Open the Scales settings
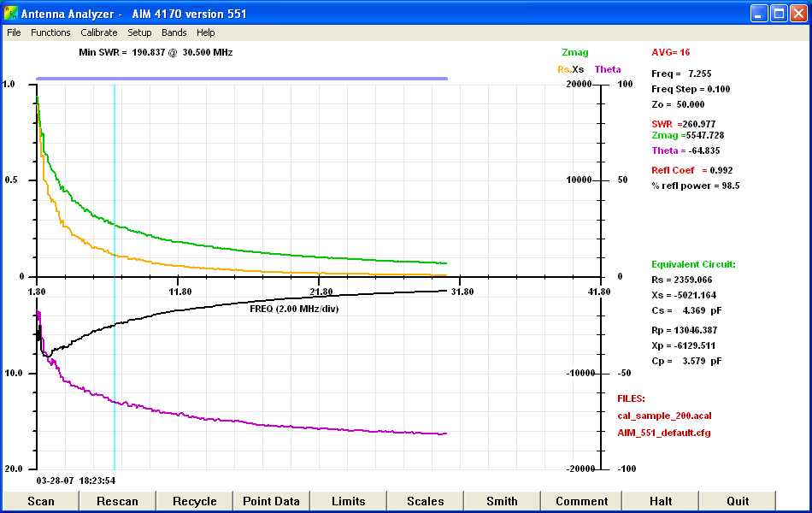 point(425,501)
